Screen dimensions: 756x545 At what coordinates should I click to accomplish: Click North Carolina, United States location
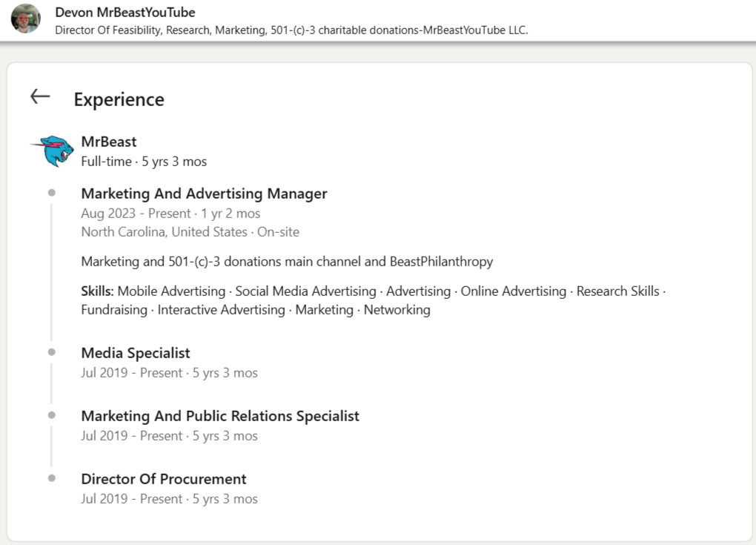pyautogui.click(x=190, y=232)
